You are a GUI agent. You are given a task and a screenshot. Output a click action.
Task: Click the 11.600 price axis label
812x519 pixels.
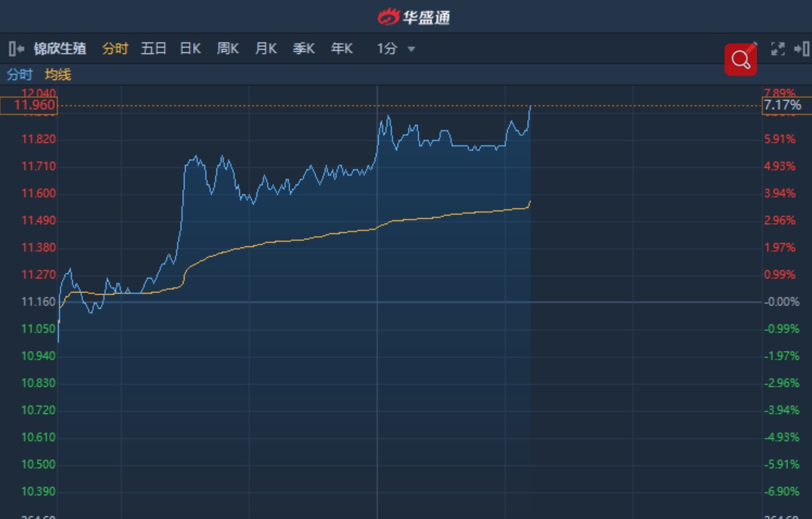38,194
